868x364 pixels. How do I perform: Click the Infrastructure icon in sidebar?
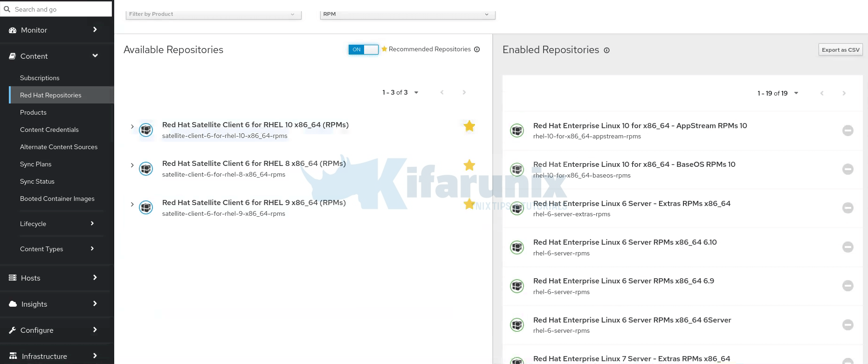[x=13, y=356]
